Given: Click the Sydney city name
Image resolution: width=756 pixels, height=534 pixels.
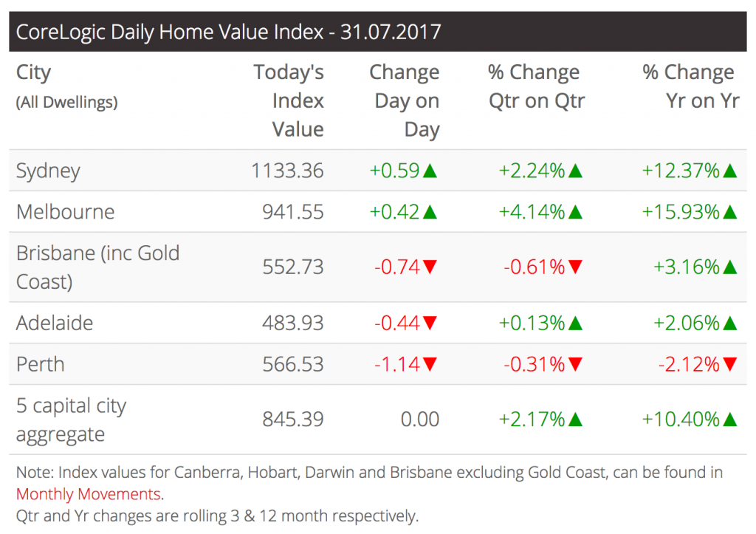Looking at the screenshot, I should [48, 171].
